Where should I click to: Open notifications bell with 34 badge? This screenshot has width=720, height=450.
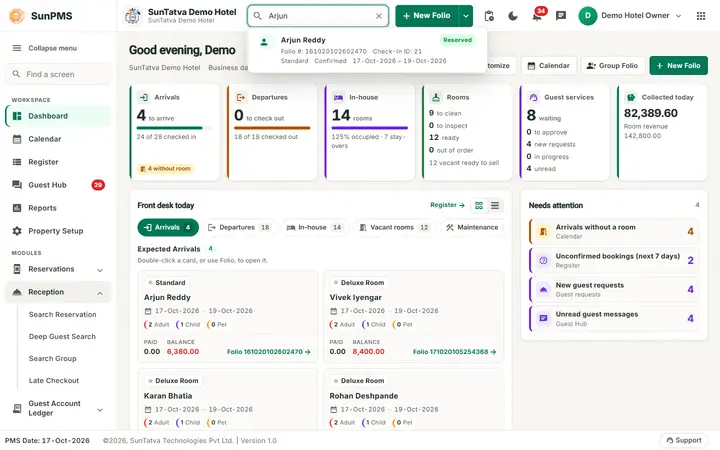tap(538, 15)
